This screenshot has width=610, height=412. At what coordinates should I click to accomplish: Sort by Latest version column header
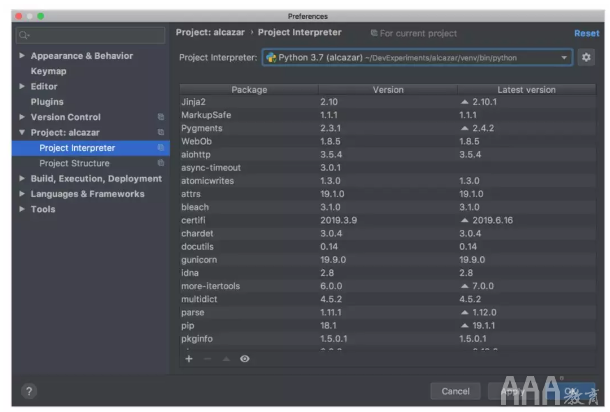click(526, 90)
